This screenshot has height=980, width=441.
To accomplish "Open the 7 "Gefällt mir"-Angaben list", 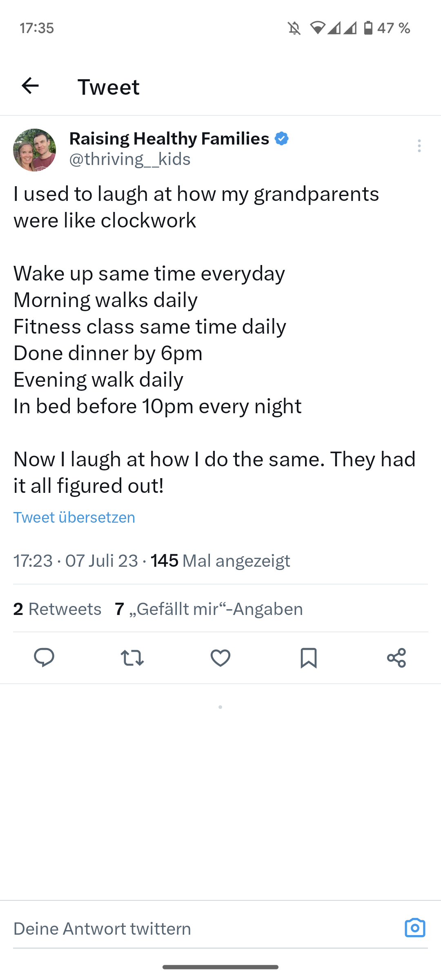I will tap(209, 609).
